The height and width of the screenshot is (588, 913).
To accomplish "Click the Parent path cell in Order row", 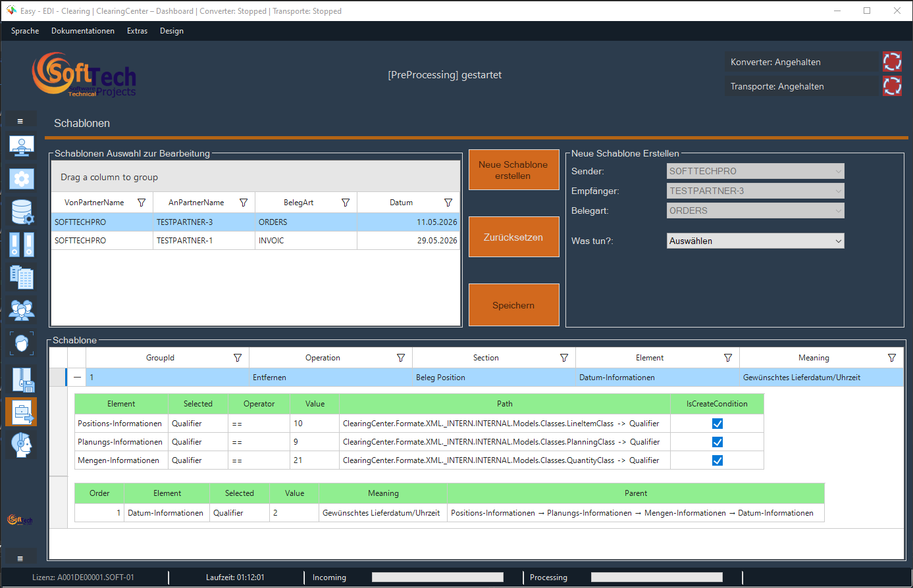I will pos(636,513).
